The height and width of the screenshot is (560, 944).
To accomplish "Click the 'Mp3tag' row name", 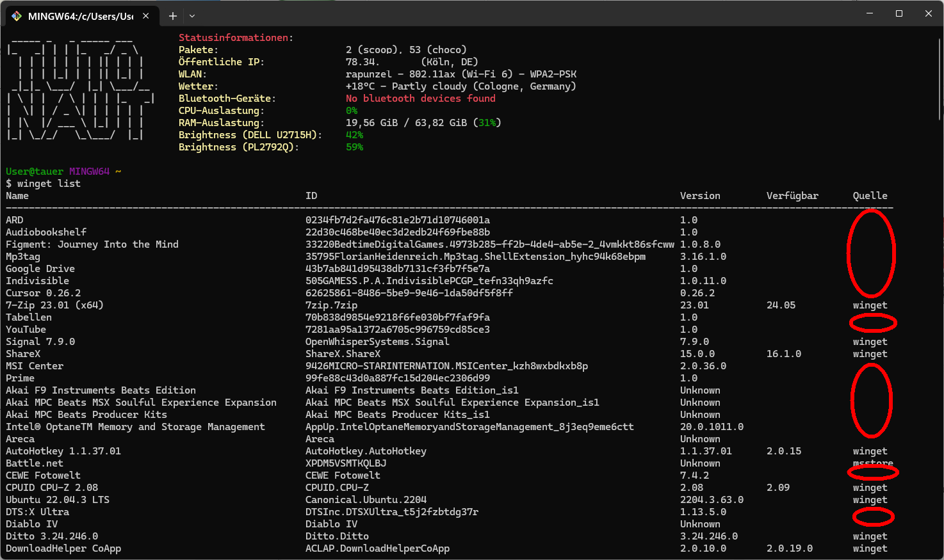I will [x=23, y=257].
